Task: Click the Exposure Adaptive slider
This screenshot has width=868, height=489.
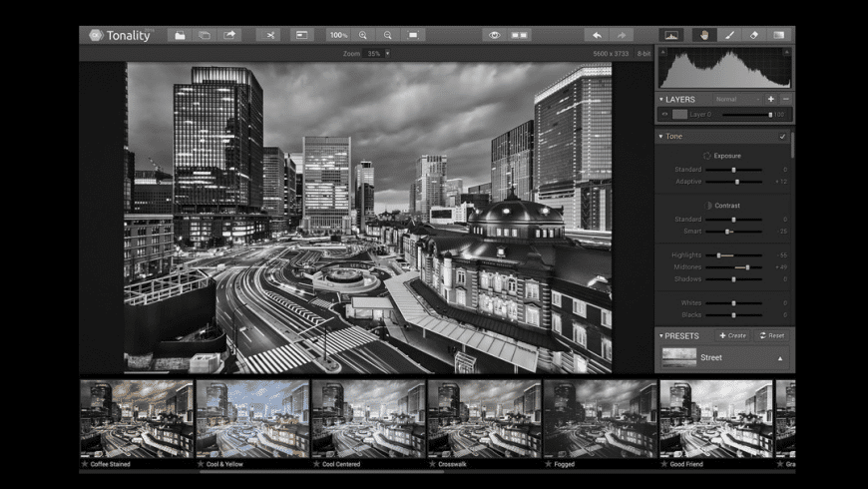Action: click(x=733, y=182)
